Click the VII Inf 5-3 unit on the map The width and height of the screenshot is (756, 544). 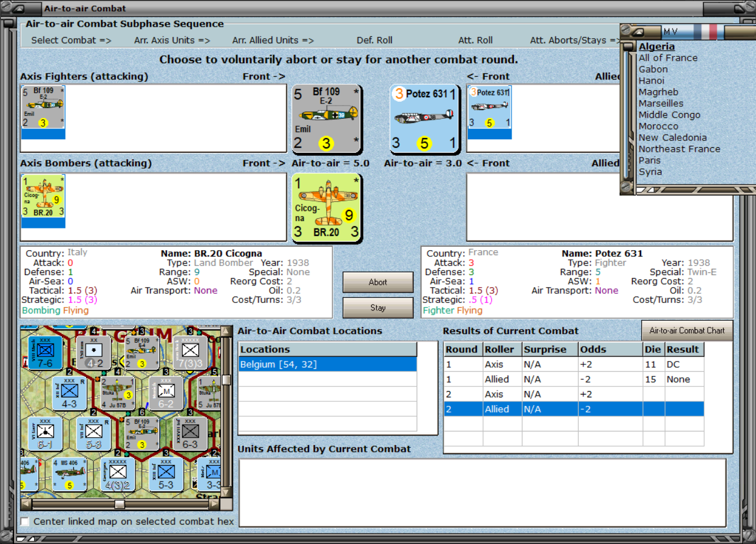pyautogui.click(x=93, y=434)
